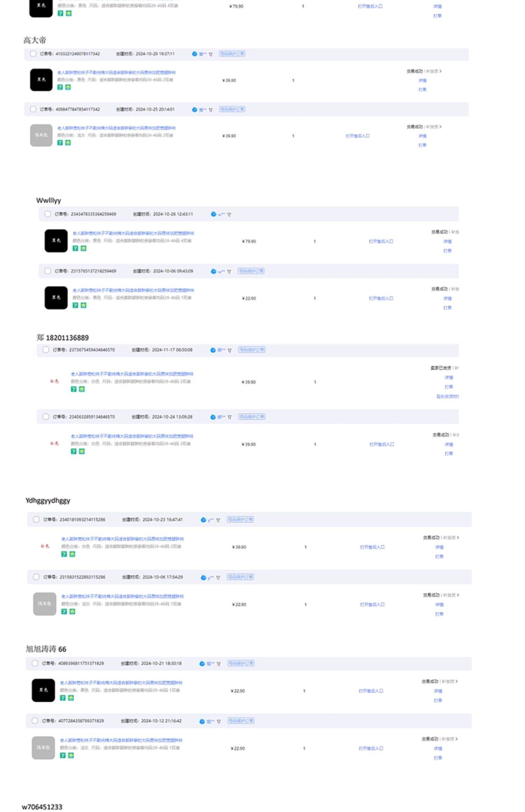The image size is (525, 812).
Task: Click Wangwang chat icon on 2024-10-29 19:37:11 order
Action: 195,54
